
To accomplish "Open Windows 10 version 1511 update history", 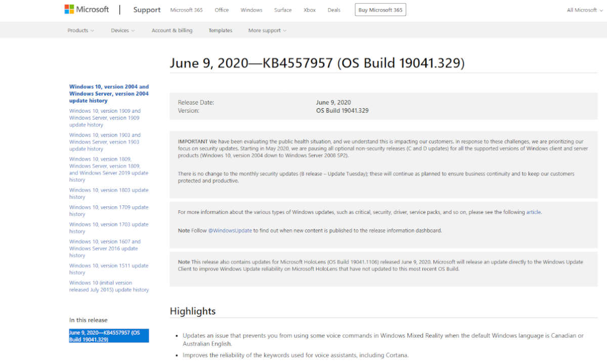I will point(109,269).
